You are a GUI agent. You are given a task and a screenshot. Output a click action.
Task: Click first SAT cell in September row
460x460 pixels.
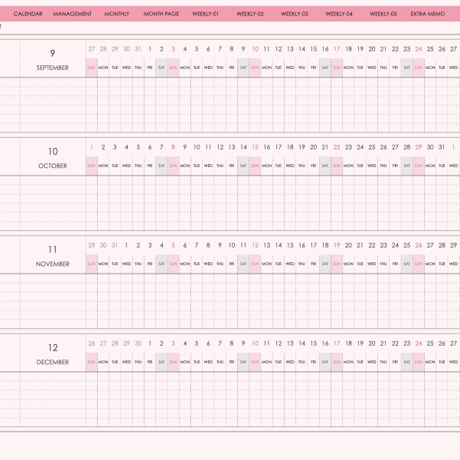tap(162, 68)
